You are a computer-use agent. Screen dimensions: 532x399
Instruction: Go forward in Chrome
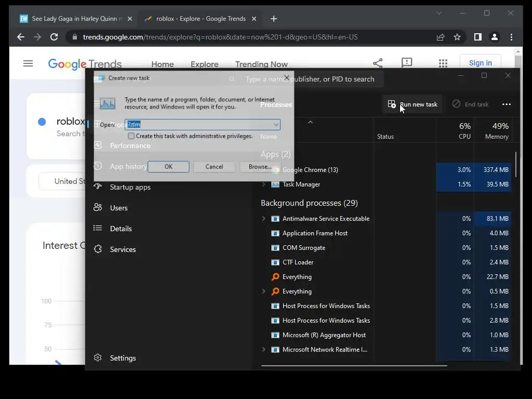coord(37,37)
